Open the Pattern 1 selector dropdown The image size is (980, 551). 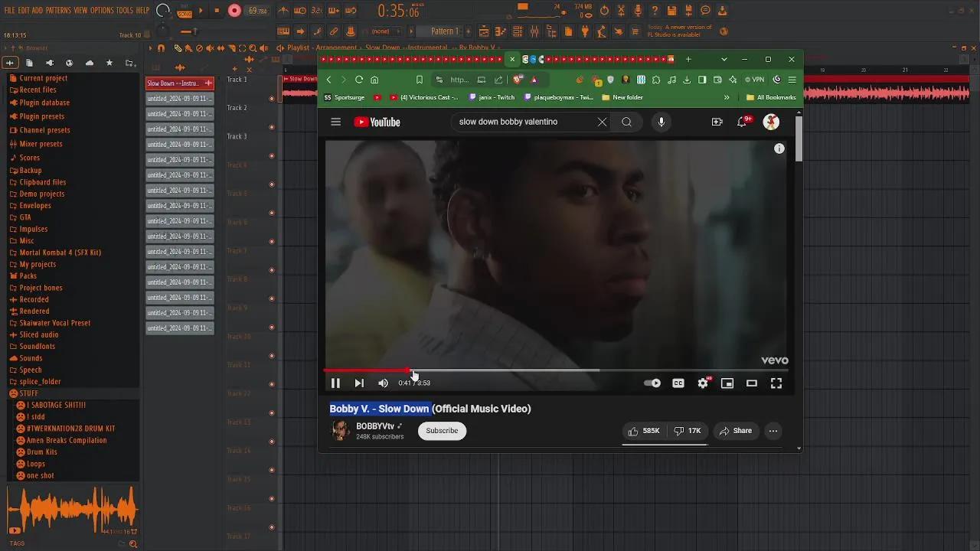pos(445,31)
